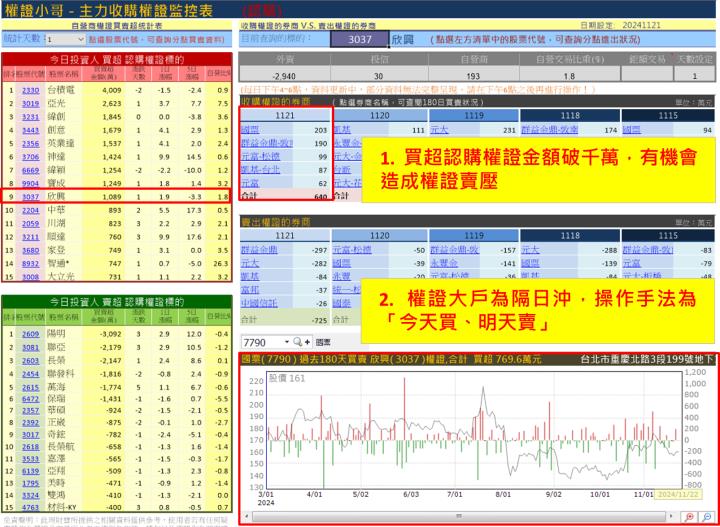Screen dimensions: 720x527
Task: Click 國票 broker in 1115 buyers column
Action: point(632,130)
